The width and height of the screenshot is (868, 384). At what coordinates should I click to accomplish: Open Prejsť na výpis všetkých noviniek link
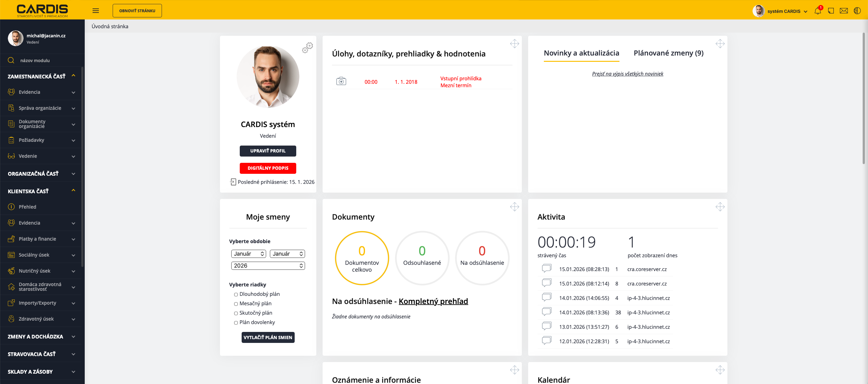tap(627, 74)
